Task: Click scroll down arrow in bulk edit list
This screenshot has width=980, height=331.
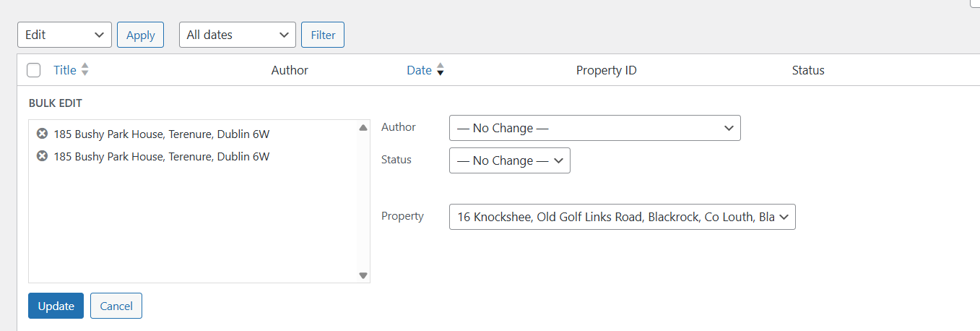Action: click(x=363, y=275)
